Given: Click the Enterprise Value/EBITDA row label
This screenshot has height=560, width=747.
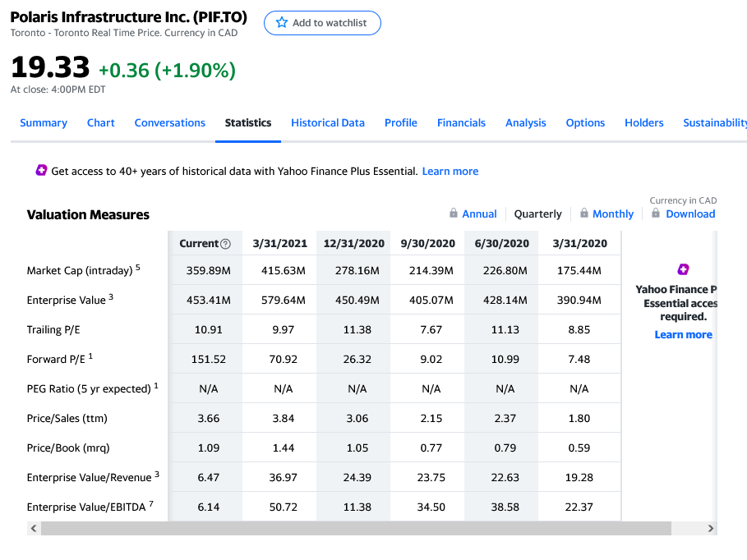Looking at the screenshot, I should (x=90, y=506).
